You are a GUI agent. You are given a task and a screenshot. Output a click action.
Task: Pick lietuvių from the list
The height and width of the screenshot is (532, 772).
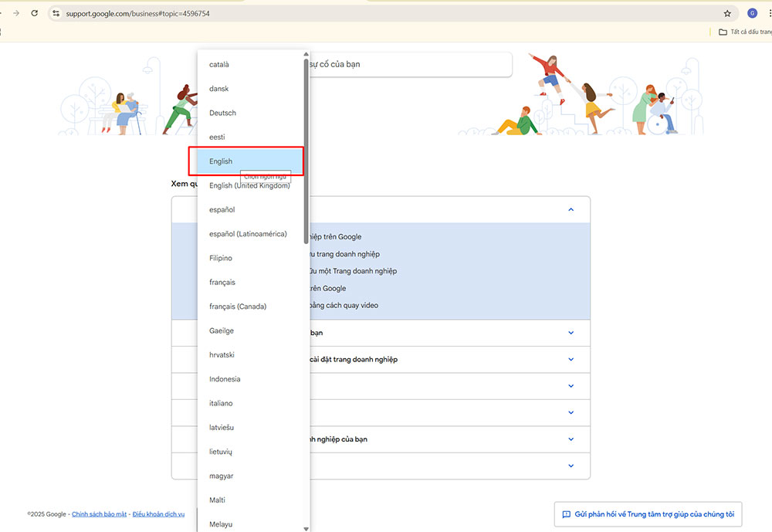[251, 452]
